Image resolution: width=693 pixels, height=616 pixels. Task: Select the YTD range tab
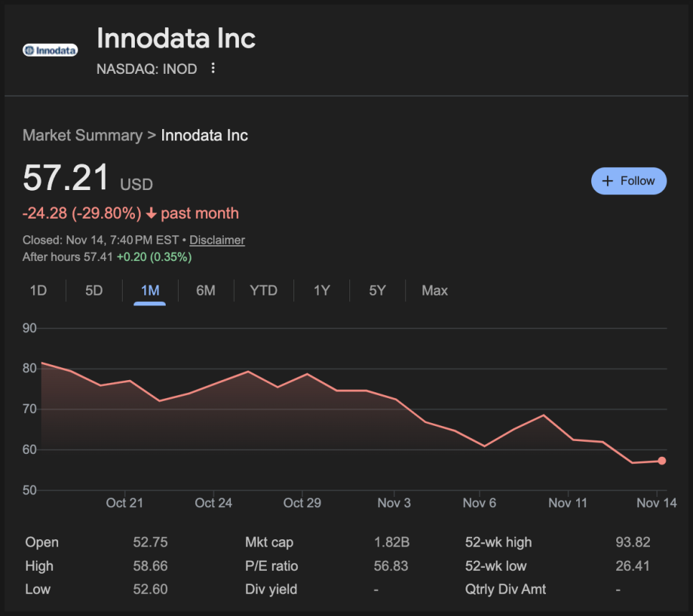pyautogui.click(x=263, y=290)
